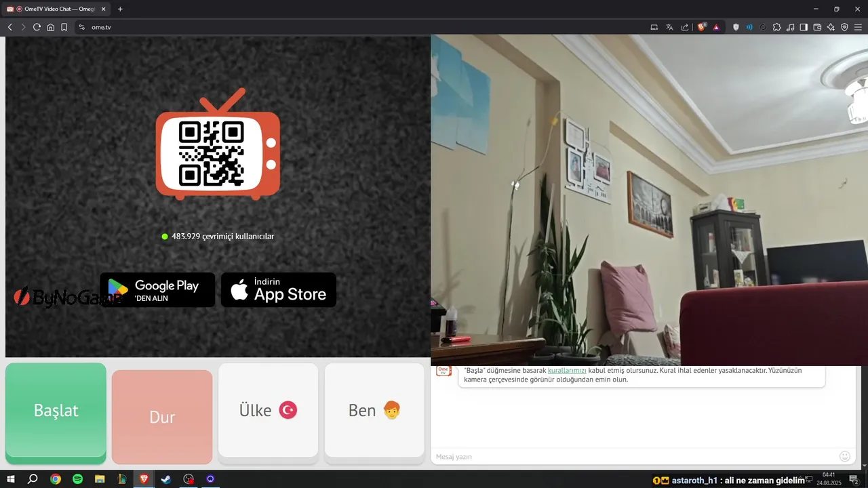
Task: Open the Windows Start menu
Action: pyautogui.click(x=11, y=479)
